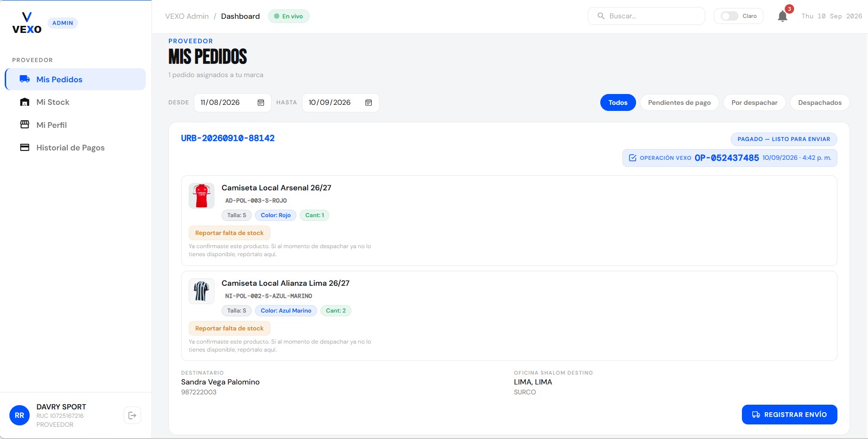Click destination LIMA, LIMA
Screen dimensions: 868x439
(x=533, y=382)
